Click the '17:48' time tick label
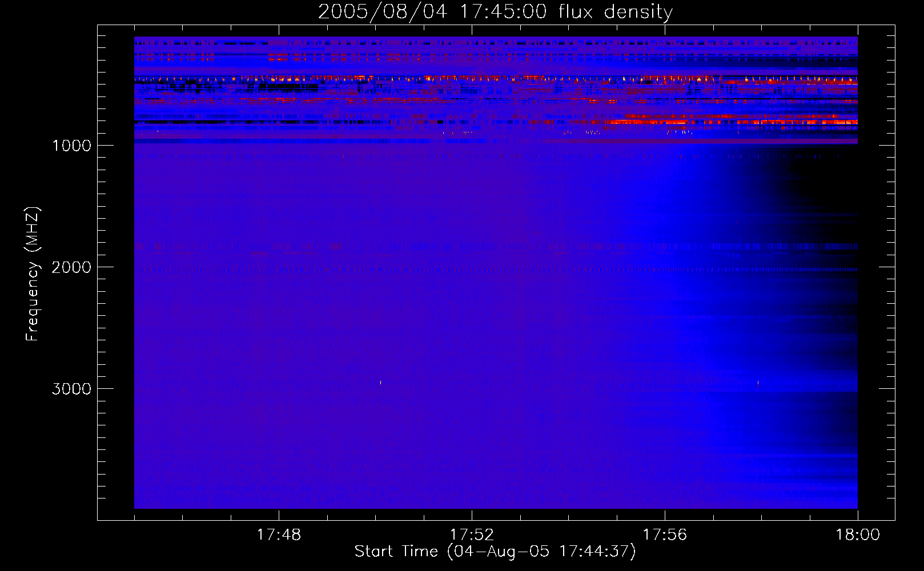 click(x=279, y=535)
